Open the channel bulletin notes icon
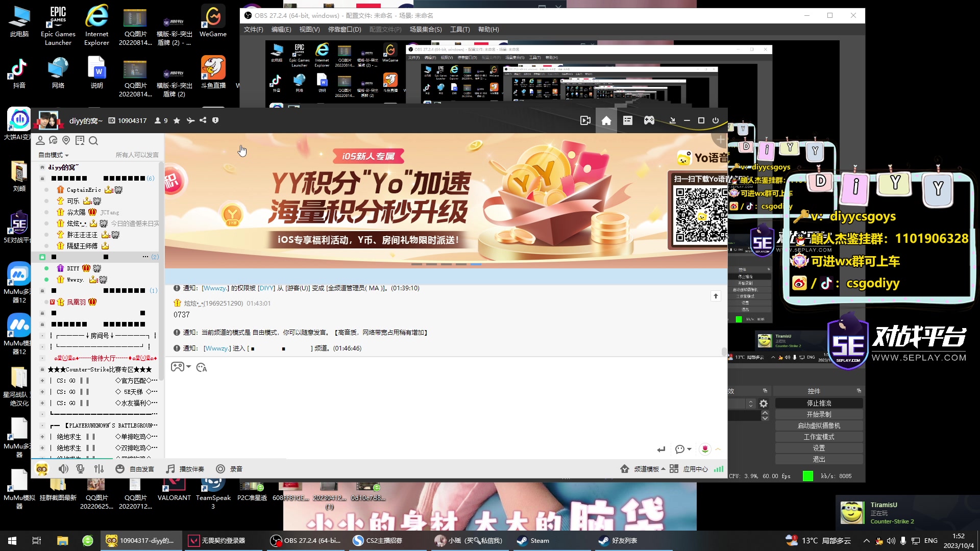Screen dimensions: 980x551 [x=80, y=141]
